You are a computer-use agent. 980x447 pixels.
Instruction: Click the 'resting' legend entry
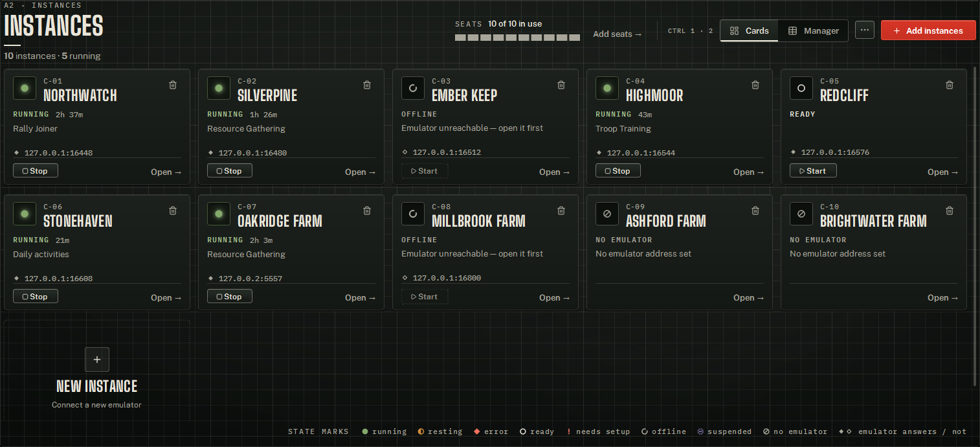(440, 431)
